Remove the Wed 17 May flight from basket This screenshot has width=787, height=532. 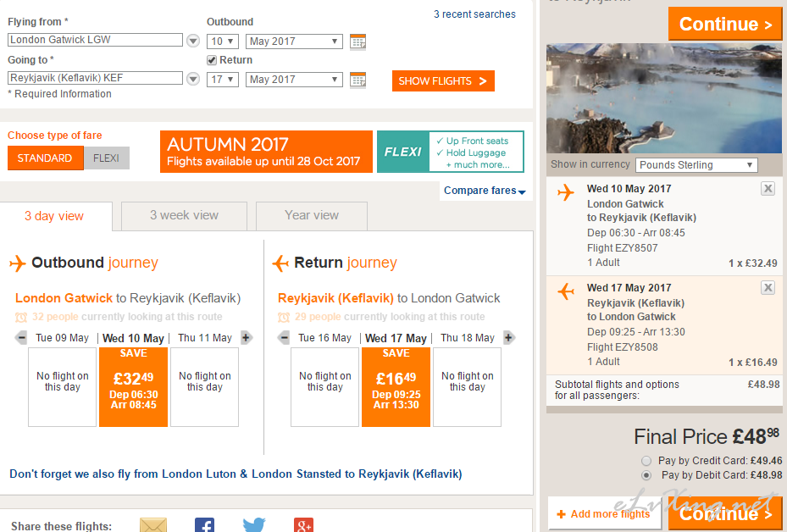(x=768, y=287)
